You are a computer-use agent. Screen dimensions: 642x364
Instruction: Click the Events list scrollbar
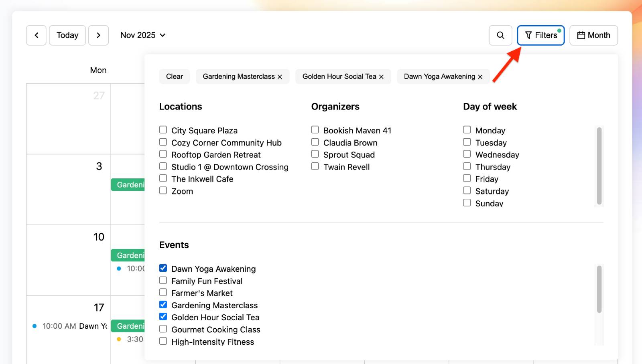pos(599,289)
